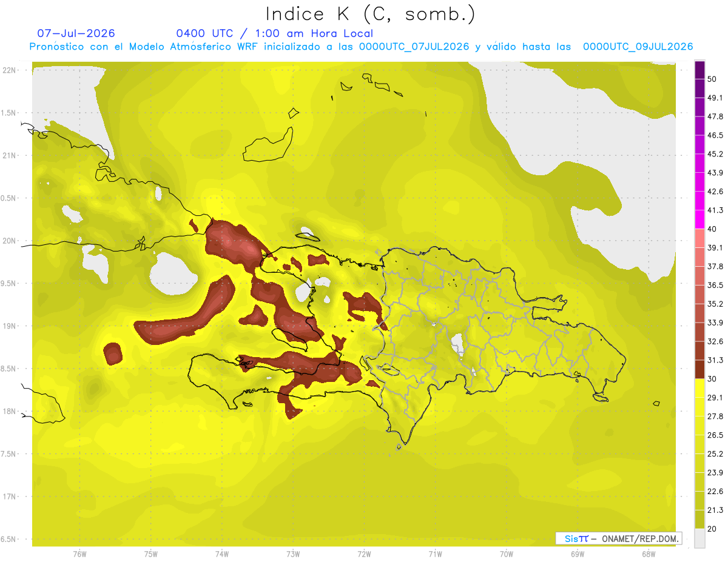This screenshot has width=728, height=562.
Task: Click the "31.3" color scale value
Action: 715,360
